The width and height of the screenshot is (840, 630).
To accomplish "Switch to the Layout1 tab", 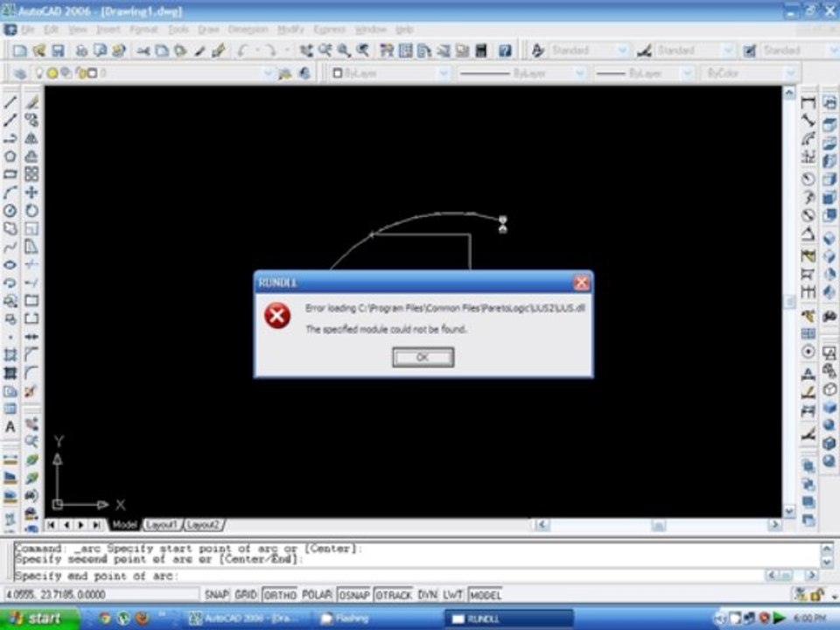I will point(161,525).
